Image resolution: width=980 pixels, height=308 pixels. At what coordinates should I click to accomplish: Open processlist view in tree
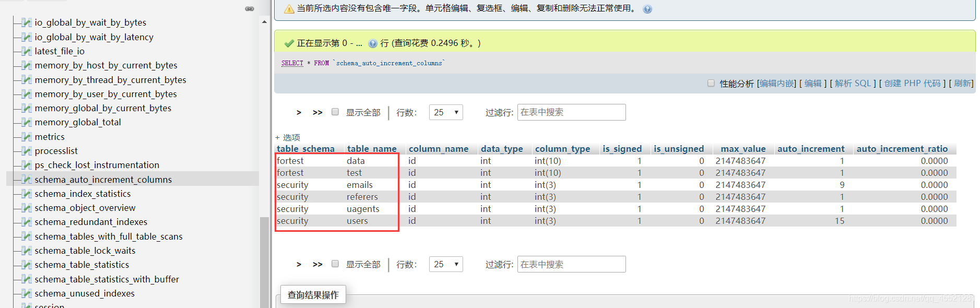pyautogui.click(x=56, y=151)
